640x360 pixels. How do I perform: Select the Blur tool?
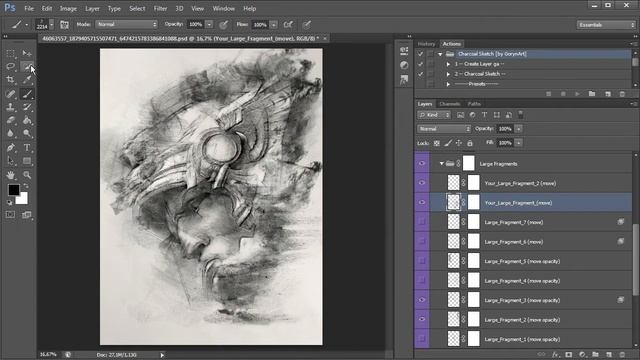(10, 133)
